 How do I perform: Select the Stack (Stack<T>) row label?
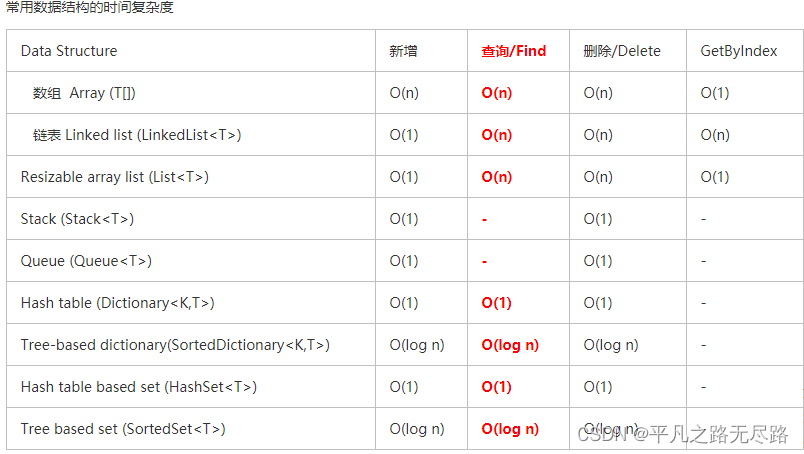77,219
